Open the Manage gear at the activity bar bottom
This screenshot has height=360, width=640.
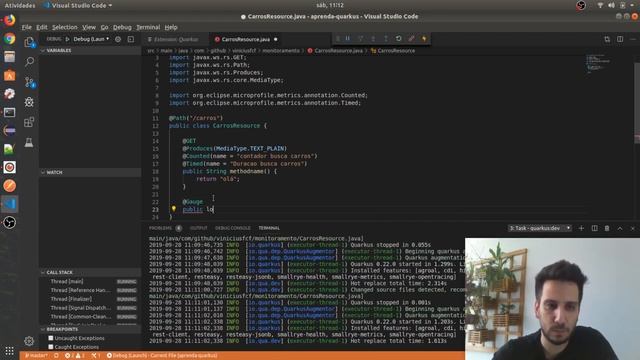pos(29,341)
